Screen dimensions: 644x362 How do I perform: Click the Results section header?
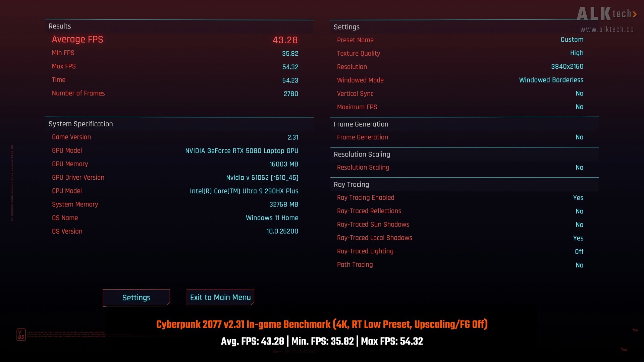pos(60,26)
